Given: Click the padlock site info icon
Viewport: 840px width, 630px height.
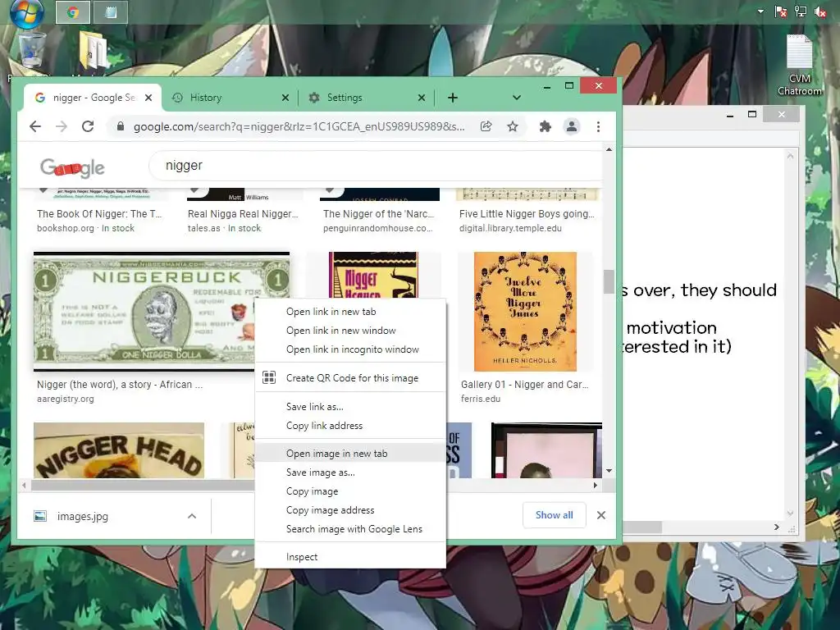Looking at the screenshot, I should click(x=121, y=126).
